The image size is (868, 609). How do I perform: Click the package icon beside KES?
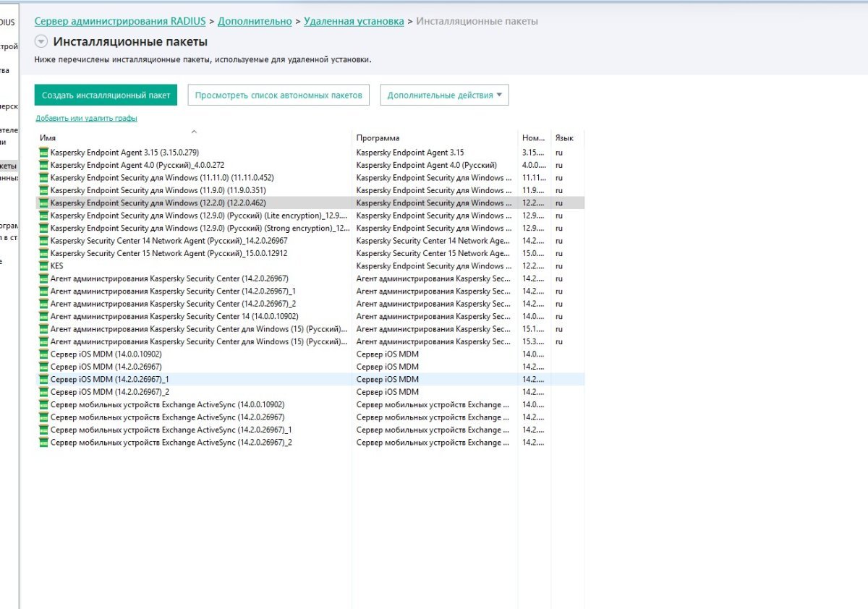tap(44, 266)
